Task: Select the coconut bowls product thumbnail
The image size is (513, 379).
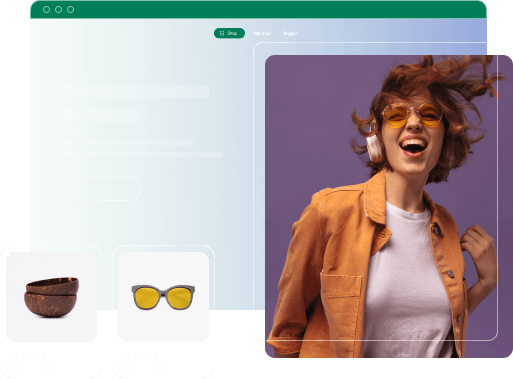Action: point(52,297)
